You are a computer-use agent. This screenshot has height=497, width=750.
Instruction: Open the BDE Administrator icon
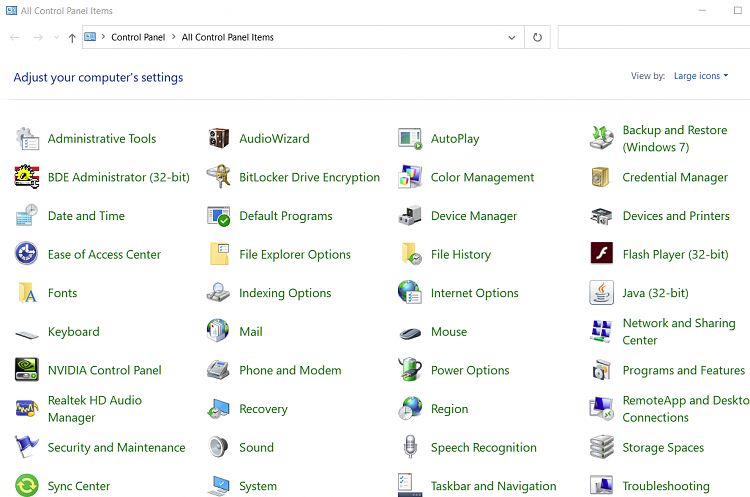click(x=27, y=177)
